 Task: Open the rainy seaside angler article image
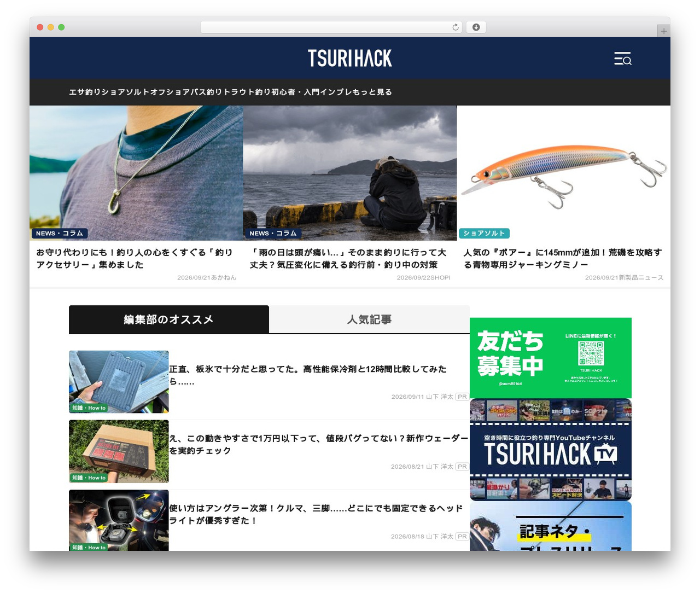(350, 173)
